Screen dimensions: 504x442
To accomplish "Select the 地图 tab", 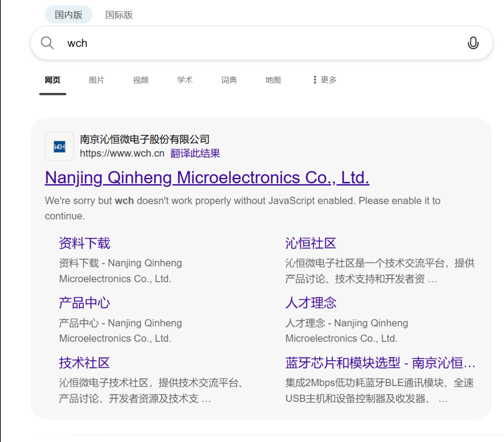I will (273, 80).
